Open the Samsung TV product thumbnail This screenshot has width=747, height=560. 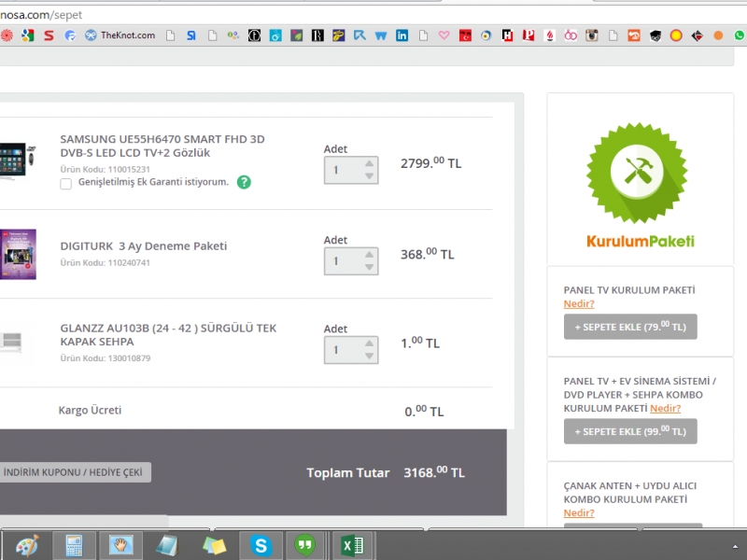(18, 161)
